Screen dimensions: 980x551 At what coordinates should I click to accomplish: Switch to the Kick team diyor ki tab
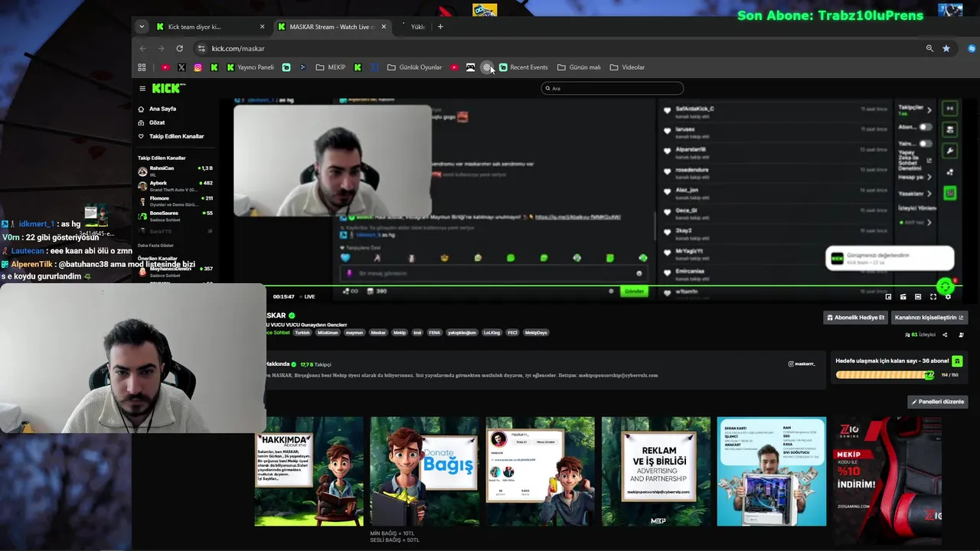210,27
